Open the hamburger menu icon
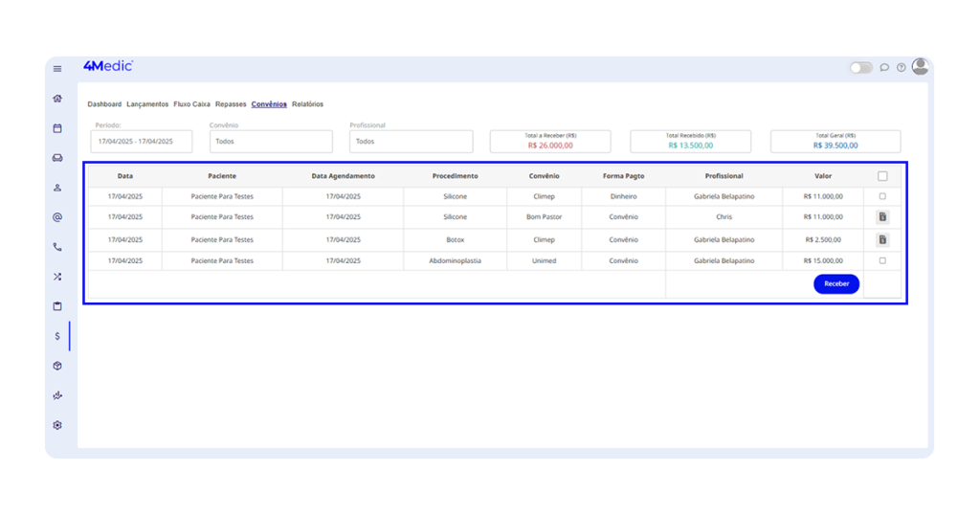The image size is (980, 515). [57, 69]
